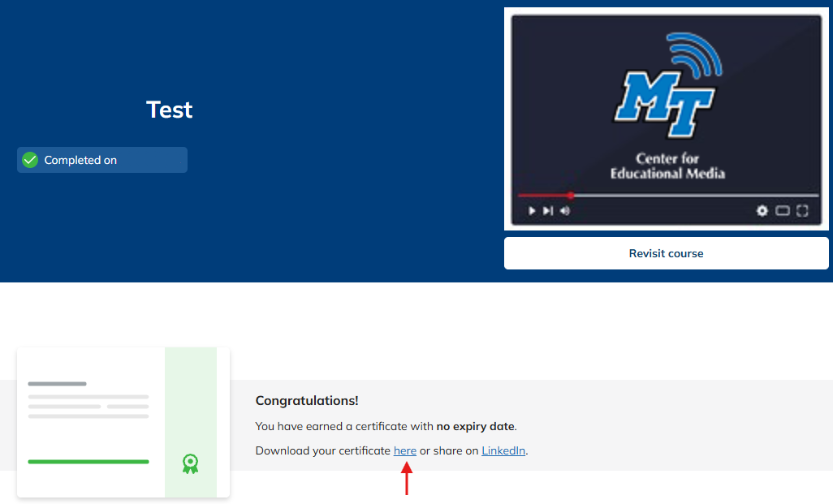The height and width of the screenshot is (504, 833).
Task: Click the volume speaker icon in the thumbnail
Action: (565, 211)
